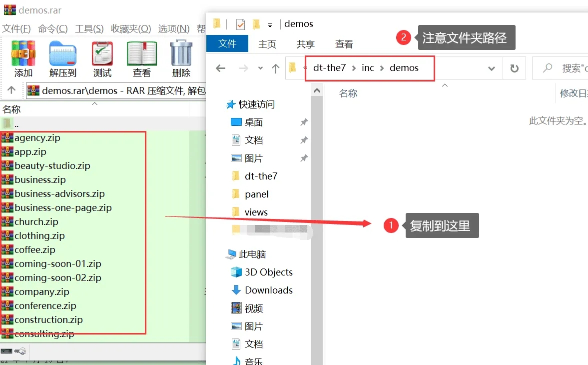Open the 选项(N) menu in WinRAR
Viewport: 588px width, 365px height.
pyautogui.click(x=174, y=29)
